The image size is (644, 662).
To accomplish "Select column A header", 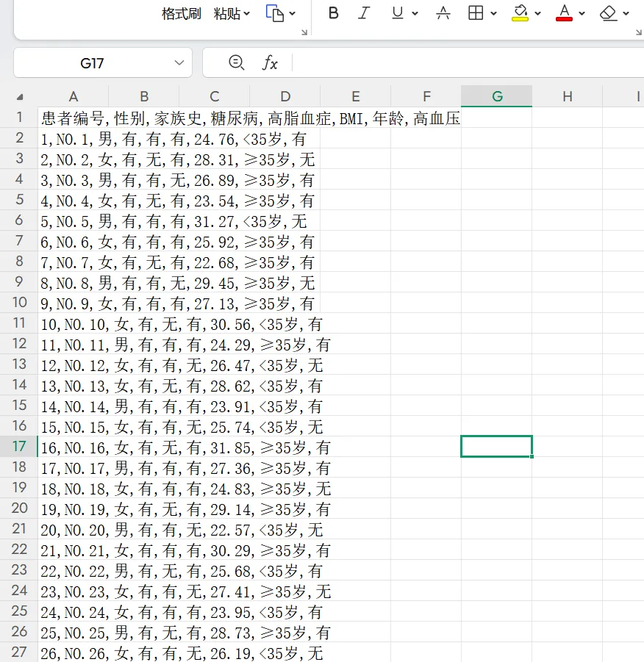I will click(74, 96).
